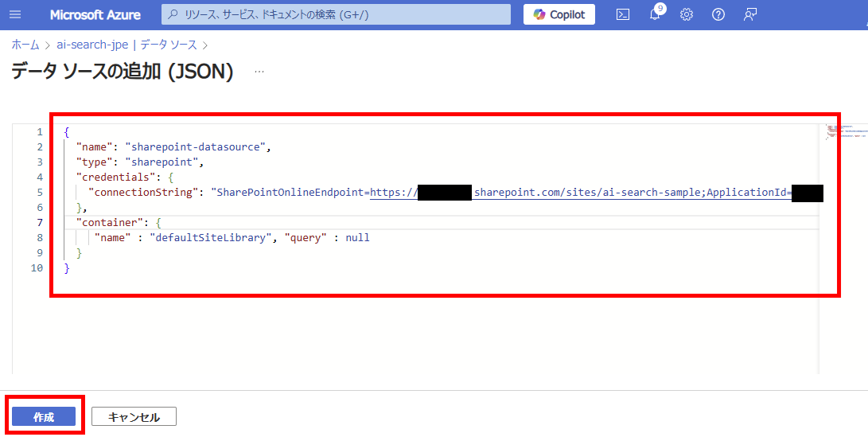Open the portal settings gear
Screen dimensions: 868x437
(687, 14)
